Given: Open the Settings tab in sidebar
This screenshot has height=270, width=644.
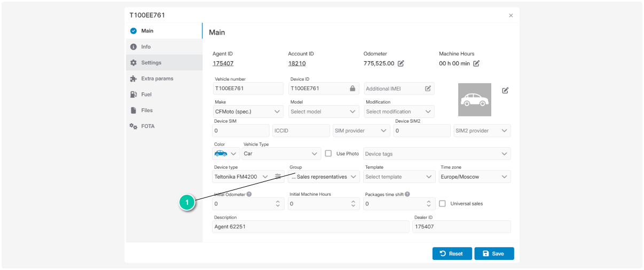Looking at the screenshot, I should coord(151,62).
